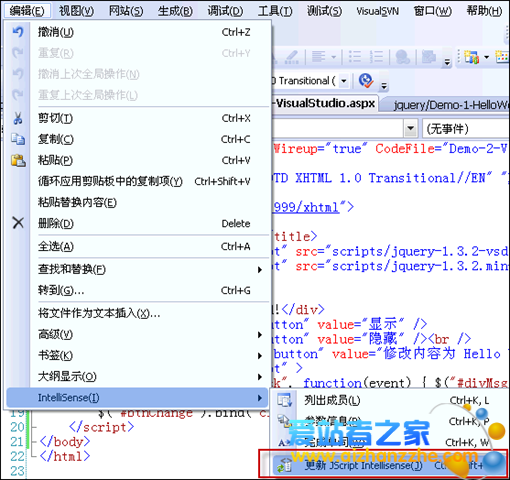Click the numbered list toolbar icon
Viewport: 510px width, 480px height.
tap(376, 57)
